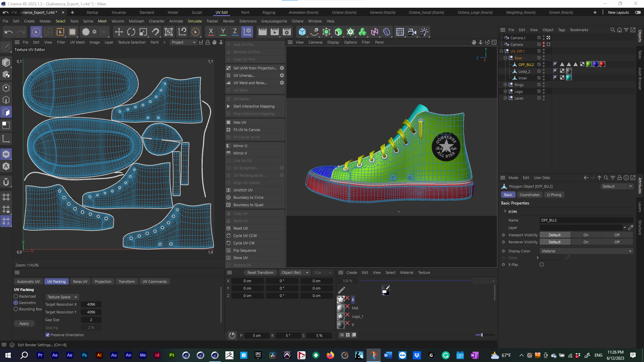Select the green material sphere on OFF_BU.2
This screenshot has height=362, width=644.
[x=589, y=64]
